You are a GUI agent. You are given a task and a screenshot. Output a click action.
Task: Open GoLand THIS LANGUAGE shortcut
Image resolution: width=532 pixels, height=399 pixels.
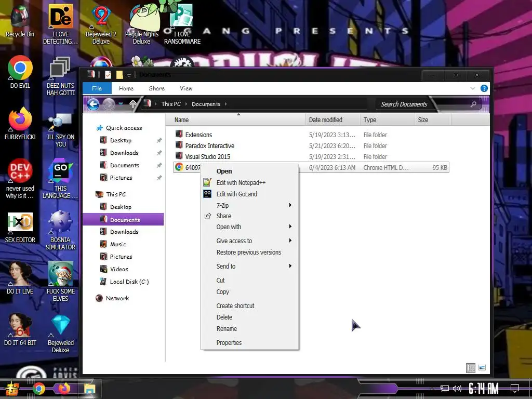pos(60,179)
